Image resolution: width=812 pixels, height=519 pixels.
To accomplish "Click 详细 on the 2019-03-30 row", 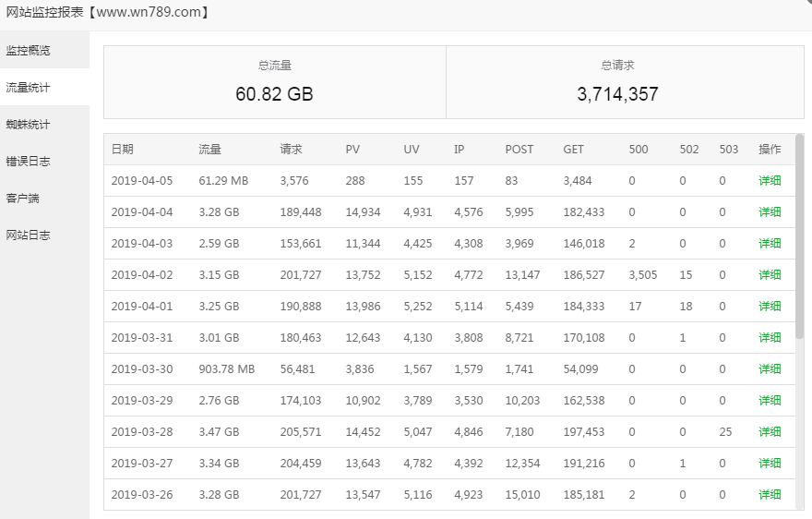I will 770,369.
